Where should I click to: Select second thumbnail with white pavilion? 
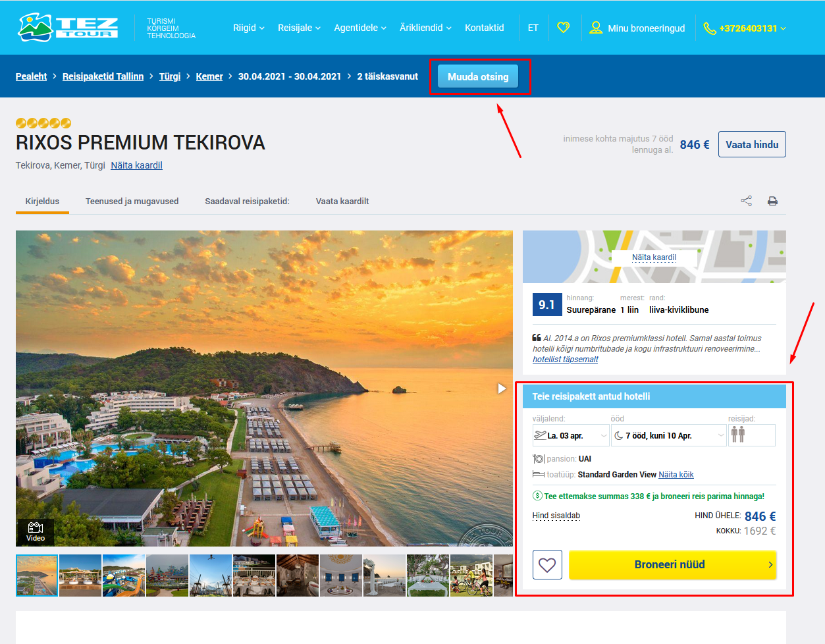click(x=80, y=576)
